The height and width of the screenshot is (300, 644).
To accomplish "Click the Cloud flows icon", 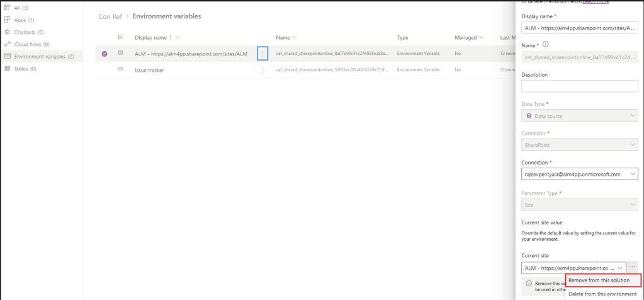I will 8,44.
